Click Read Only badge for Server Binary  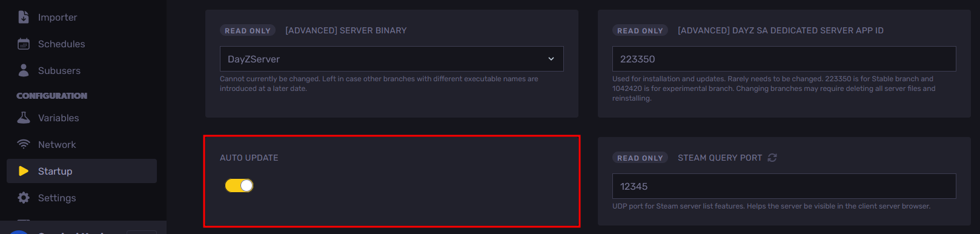248,30
